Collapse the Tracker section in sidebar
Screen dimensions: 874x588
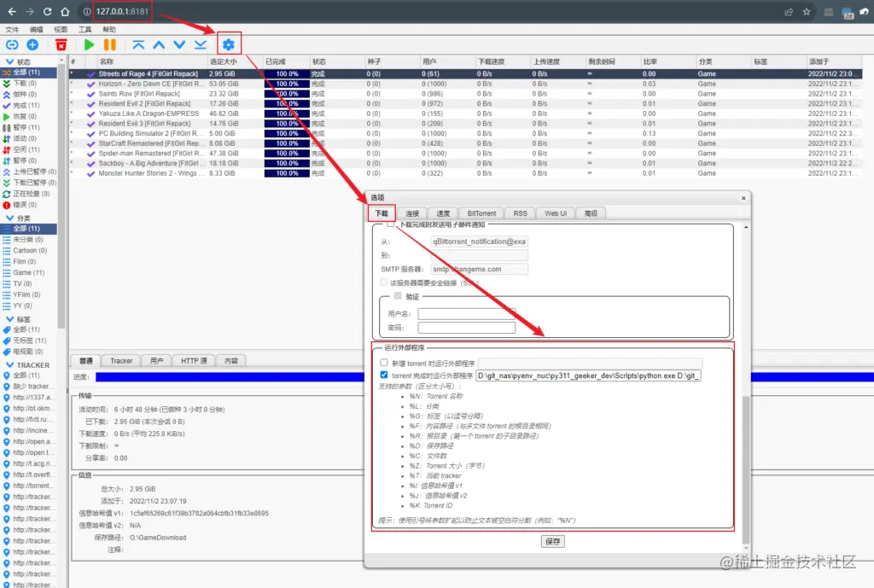coord(8,364)
